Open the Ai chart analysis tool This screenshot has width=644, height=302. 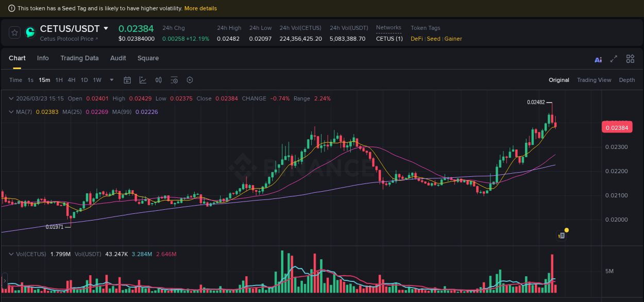pyautogui.click(x=598, y=60)
